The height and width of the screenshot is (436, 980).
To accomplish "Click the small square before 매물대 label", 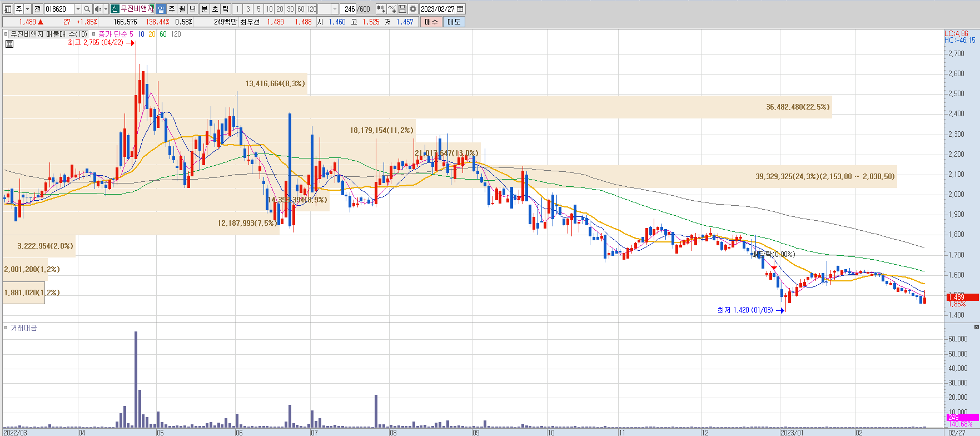I will tap(6, 34).
